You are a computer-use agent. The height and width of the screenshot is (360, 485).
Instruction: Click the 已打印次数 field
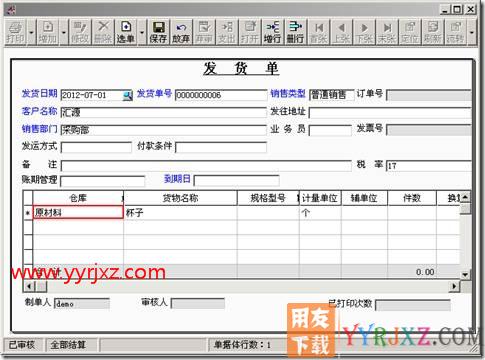click(413, 305)
